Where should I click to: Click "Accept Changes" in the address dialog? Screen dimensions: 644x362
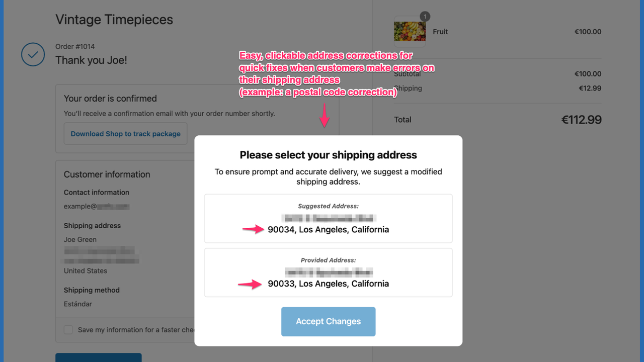click(328, 321)
